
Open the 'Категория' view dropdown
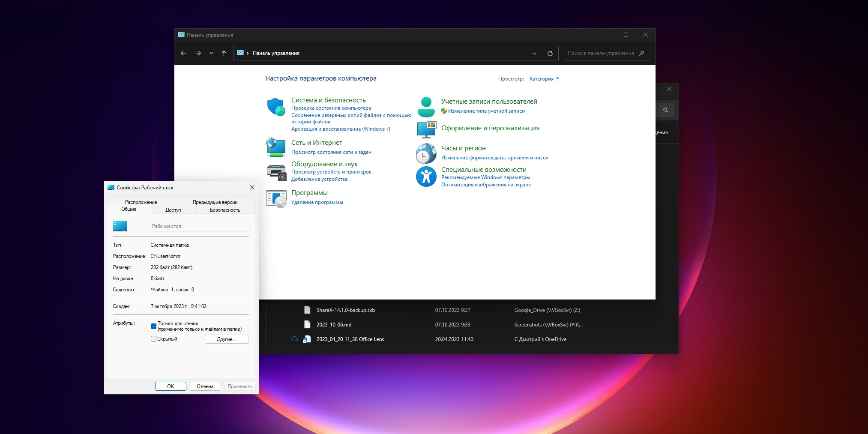coord(544,79)
